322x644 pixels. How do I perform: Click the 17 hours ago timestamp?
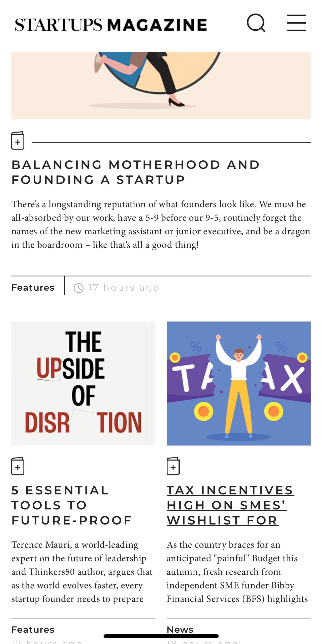pyautogui.click(x=124, y=288)
